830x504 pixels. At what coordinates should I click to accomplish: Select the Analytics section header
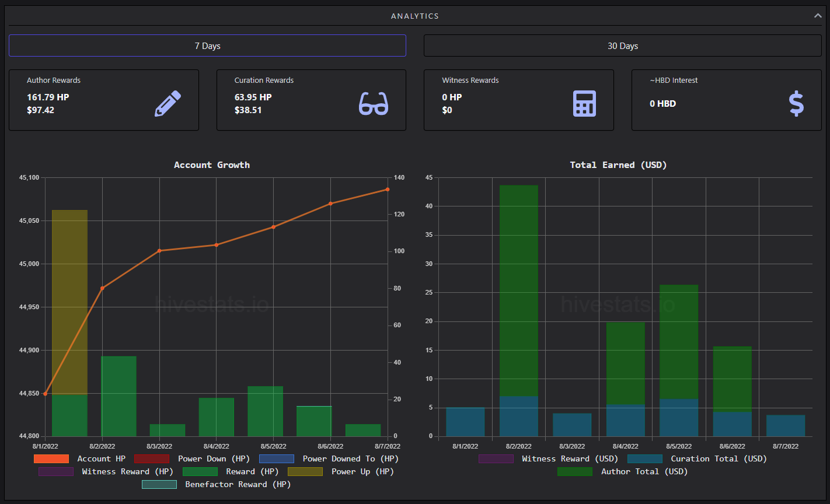(x=415, y=16)
